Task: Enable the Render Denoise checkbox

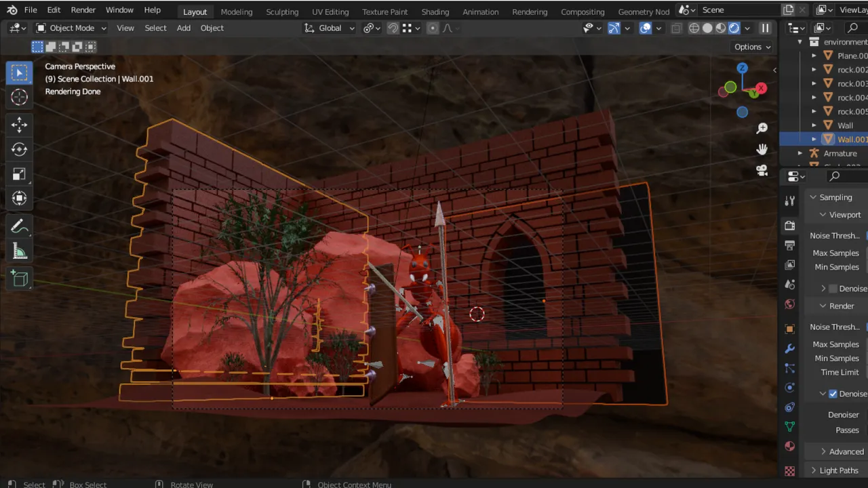Action: coord(833,394)
